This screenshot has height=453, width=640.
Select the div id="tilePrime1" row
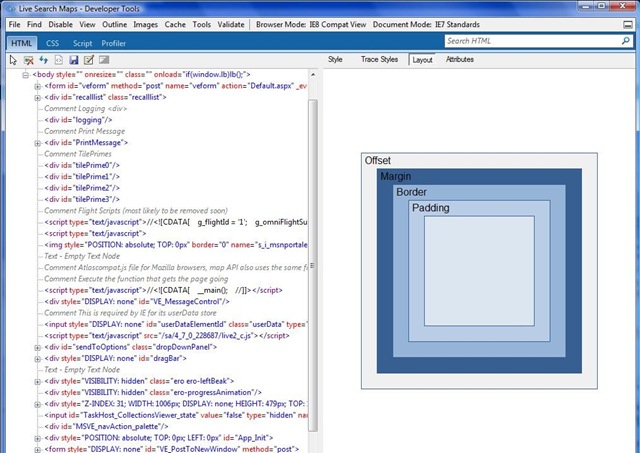[x=82, y=177]
